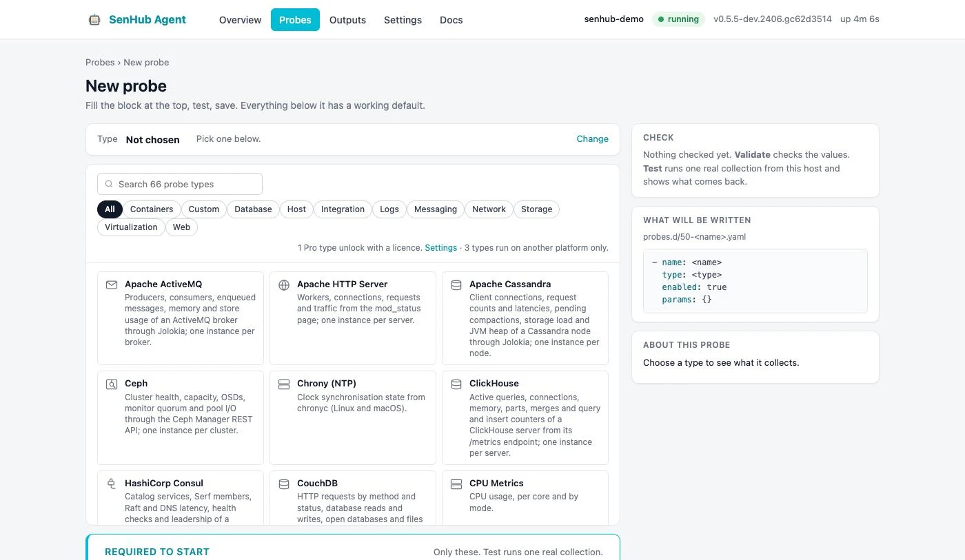Click the CouchDB database icon

coord(284,484)
